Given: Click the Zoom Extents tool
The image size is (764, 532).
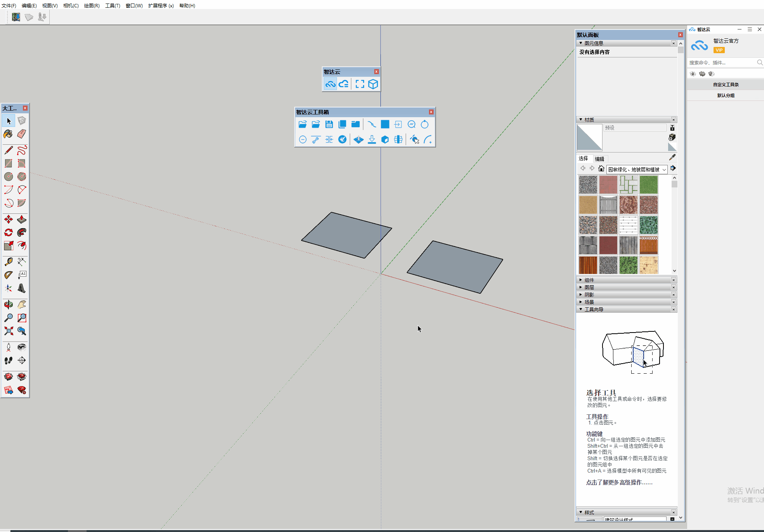Looking at the screenshot, I should coord(8,331).
